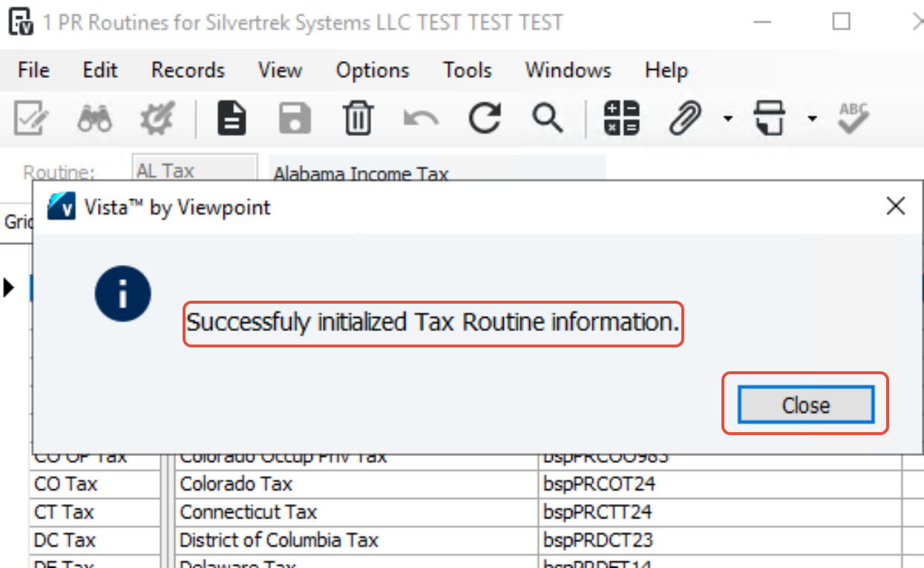The image size is (924, 568).
Task: Click the ABC spell check icon
Action: [x=853, y=118]
